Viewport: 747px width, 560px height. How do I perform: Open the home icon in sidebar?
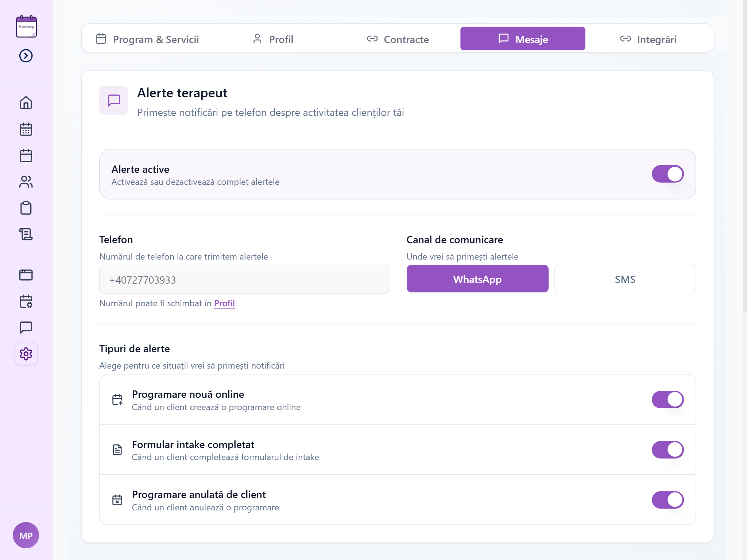[x=26, y=103]
